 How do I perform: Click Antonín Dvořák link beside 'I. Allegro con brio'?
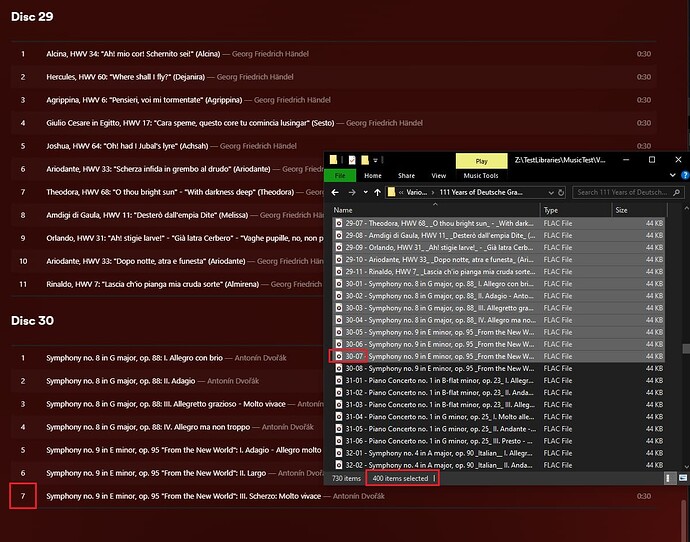(260, 358)
